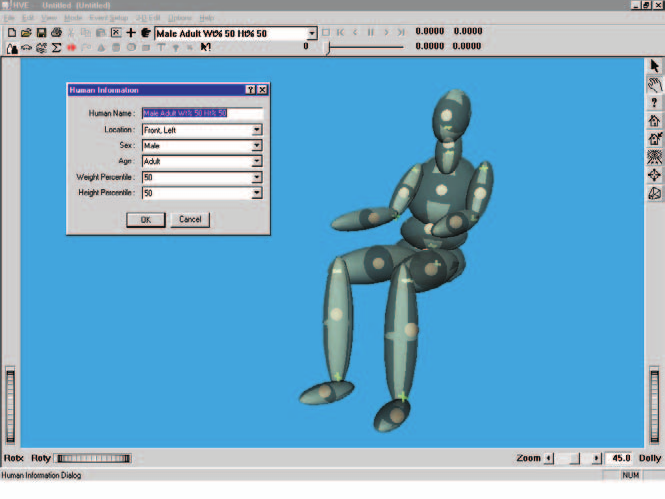665x499 pixels.
Task: Click the Dolly vertical thumbwheel
Action: (x=654, y=406)
